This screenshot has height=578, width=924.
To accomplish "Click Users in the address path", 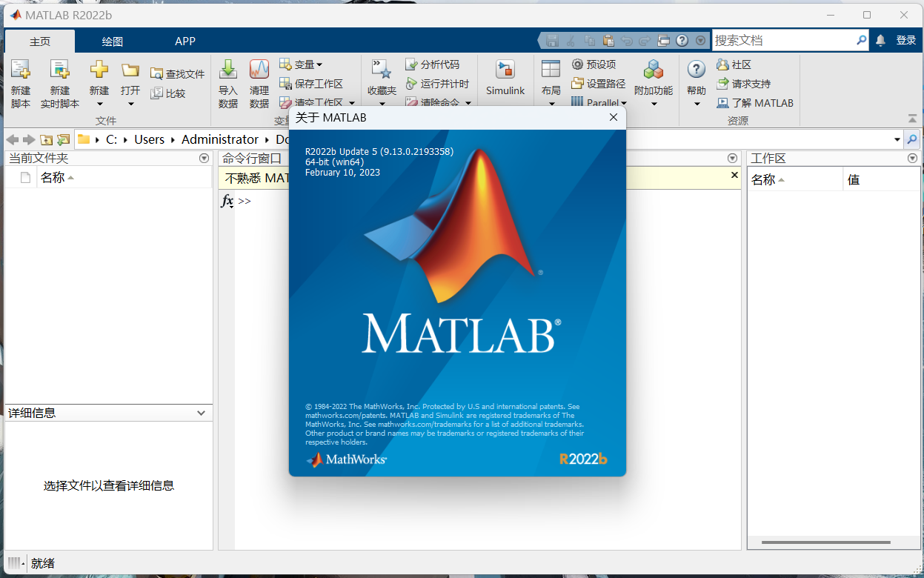I will coord(149,139).
